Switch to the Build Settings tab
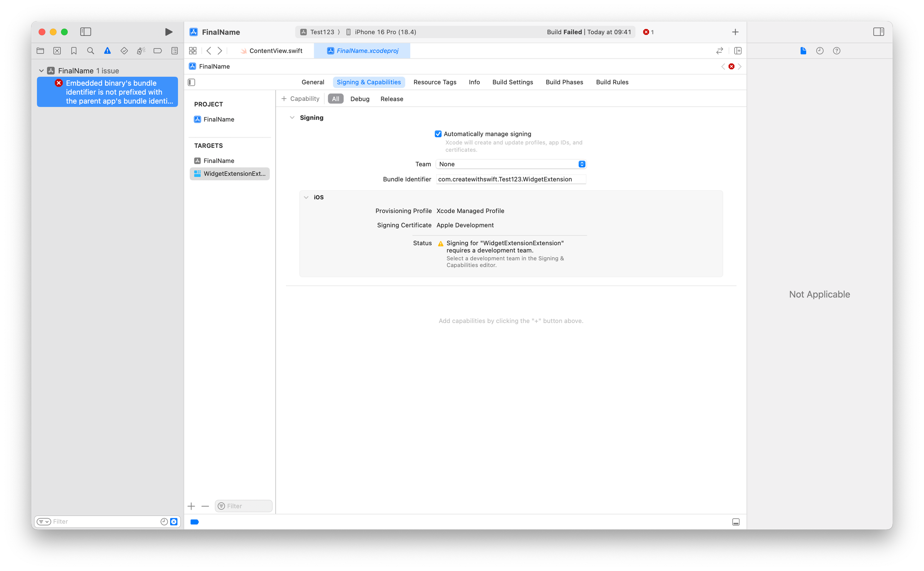 click(x=512, y=82)
